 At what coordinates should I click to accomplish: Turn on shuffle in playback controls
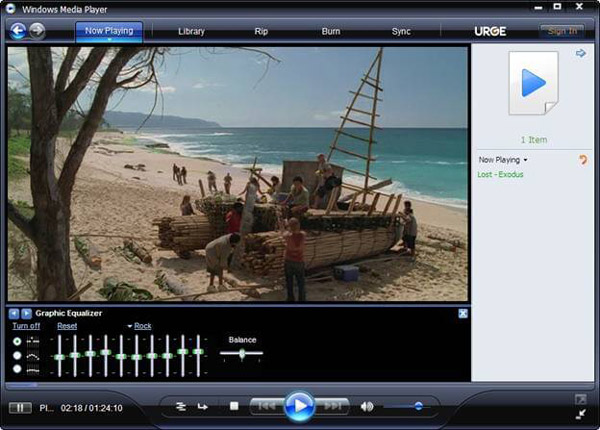click(181, 406)
